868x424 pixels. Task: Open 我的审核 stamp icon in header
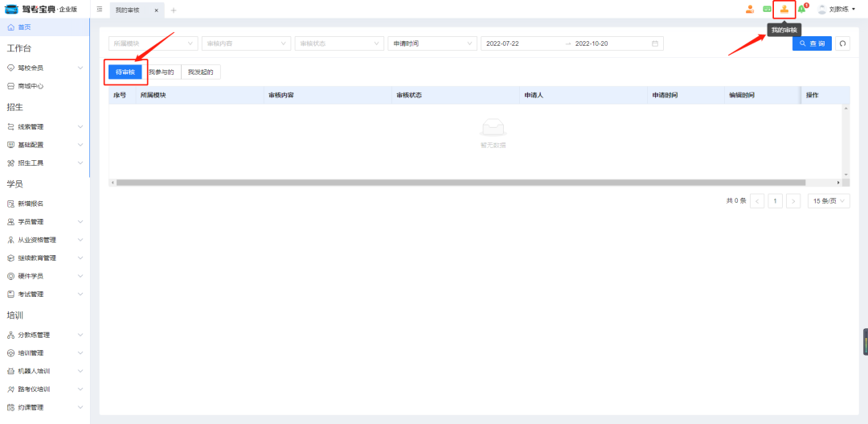[784, 10]
